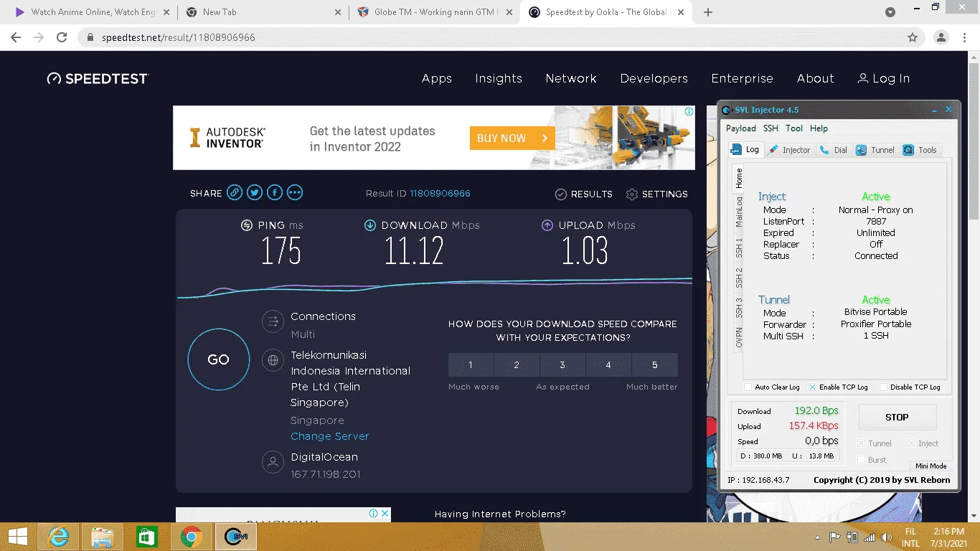This screenshot has height=551, width=980.
Task: Open Network in Speedtest navigation
Action: [x=571, y=78]
